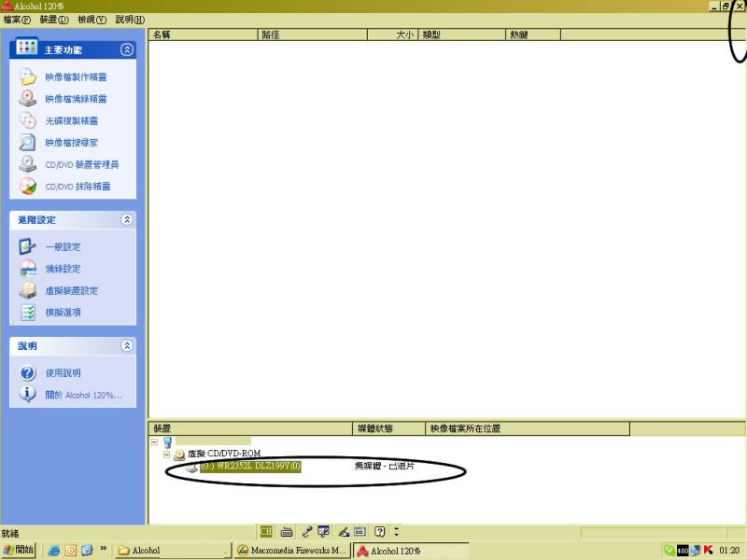Select virtual drive (G:) WR2352L DLZ199Y

tap(250, 466)
